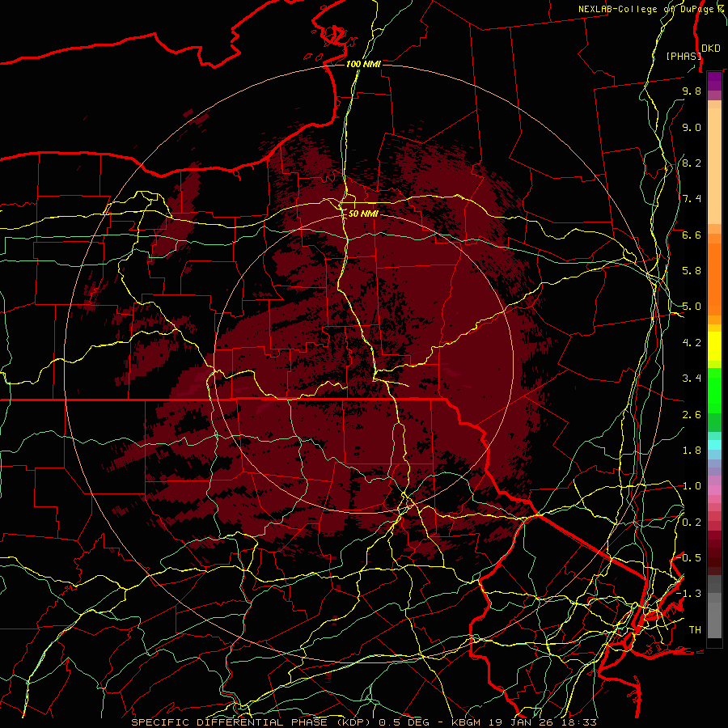728x728 pixels.
Task: Click the 7.4 value on the color scale
Action: pyautogui.click(x=692, y=199)
